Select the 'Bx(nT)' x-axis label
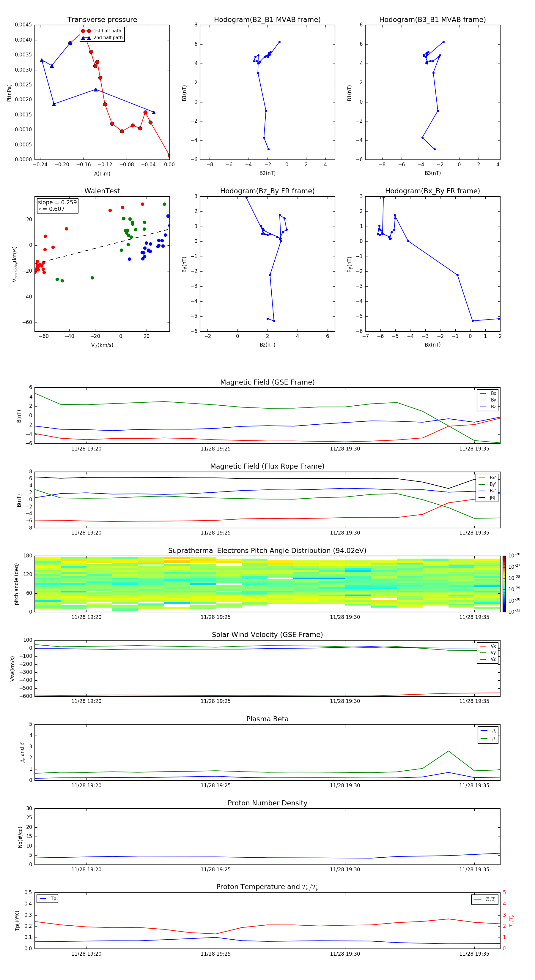 (x=432, y=345)
